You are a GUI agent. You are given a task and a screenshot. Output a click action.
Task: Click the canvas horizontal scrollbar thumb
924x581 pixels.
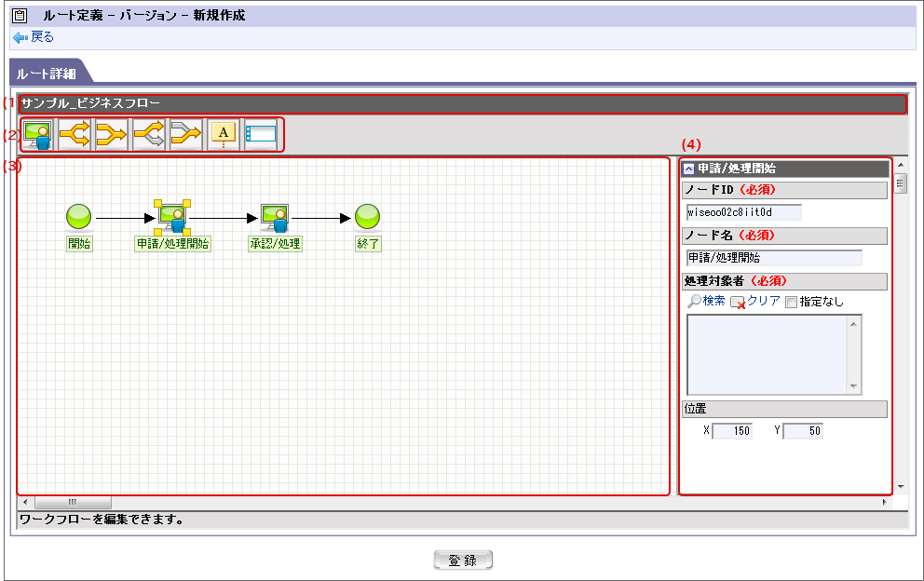click(73, 503)
